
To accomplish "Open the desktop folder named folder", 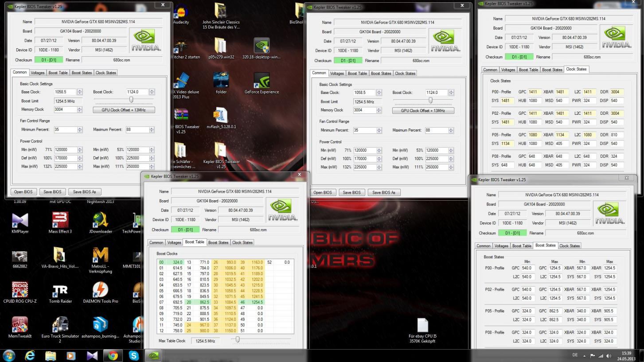I will pyautogui.click(x=221, y=83).
